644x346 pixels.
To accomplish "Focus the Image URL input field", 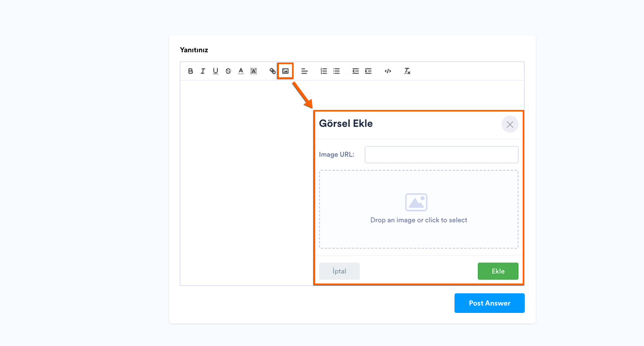I will [441, 155].
